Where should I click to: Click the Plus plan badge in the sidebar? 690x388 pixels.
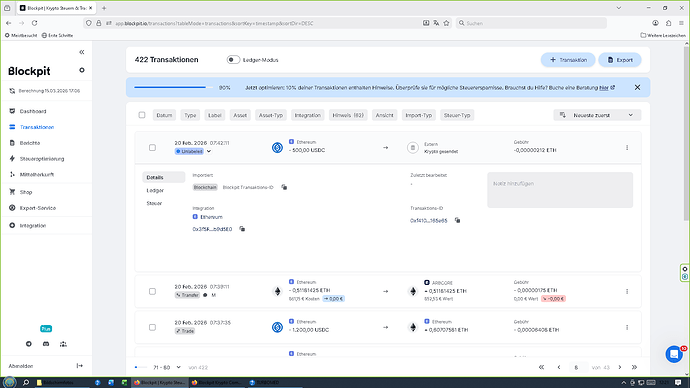click(46, 329)
